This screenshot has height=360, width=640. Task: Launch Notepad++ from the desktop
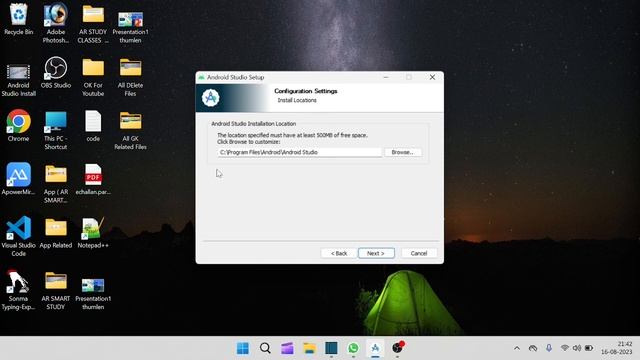pos(93,233)
